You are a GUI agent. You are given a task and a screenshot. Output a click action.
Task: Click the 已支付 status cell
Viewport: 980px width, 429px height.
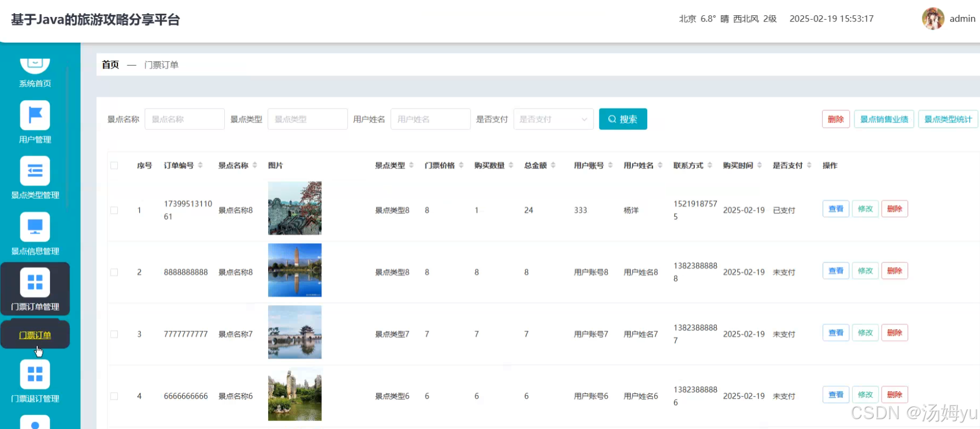(784, 210)
